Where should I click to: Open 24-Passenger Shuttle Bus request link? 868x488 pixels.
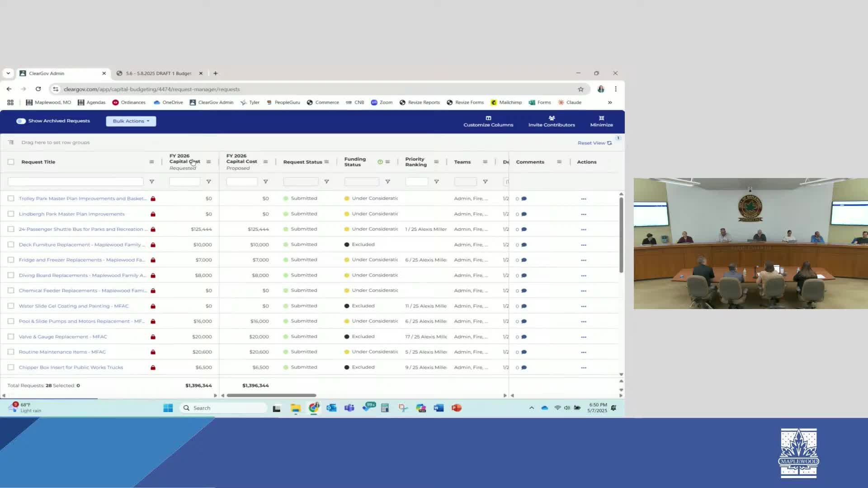pyautogui.click(x=81, y=230)
